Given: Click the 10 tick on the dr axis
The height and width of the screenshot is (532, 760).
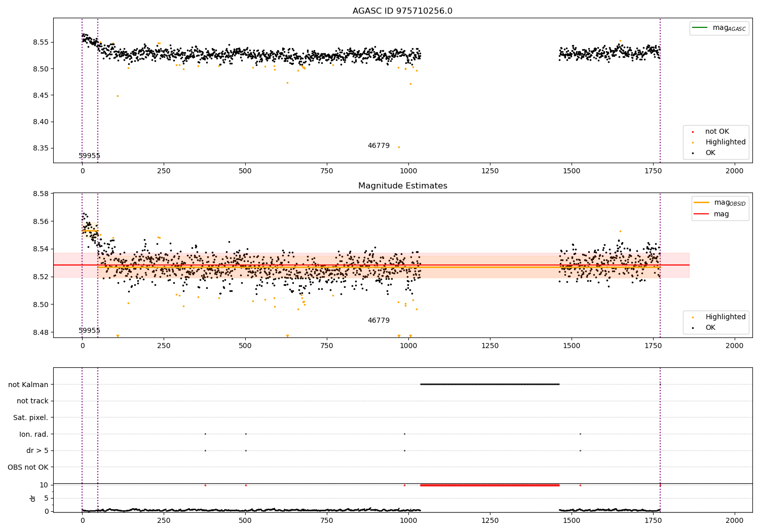Looking at the screenshot, I should pos(44,485).
